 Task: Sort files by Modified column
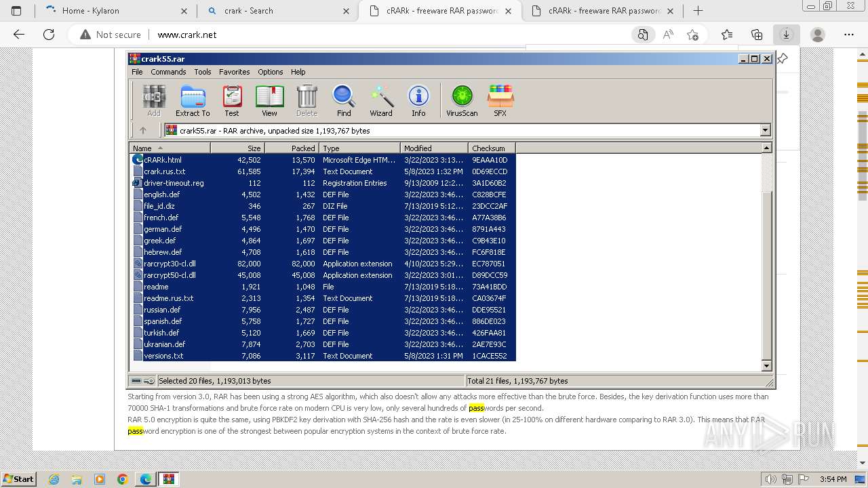click(434, 148)
